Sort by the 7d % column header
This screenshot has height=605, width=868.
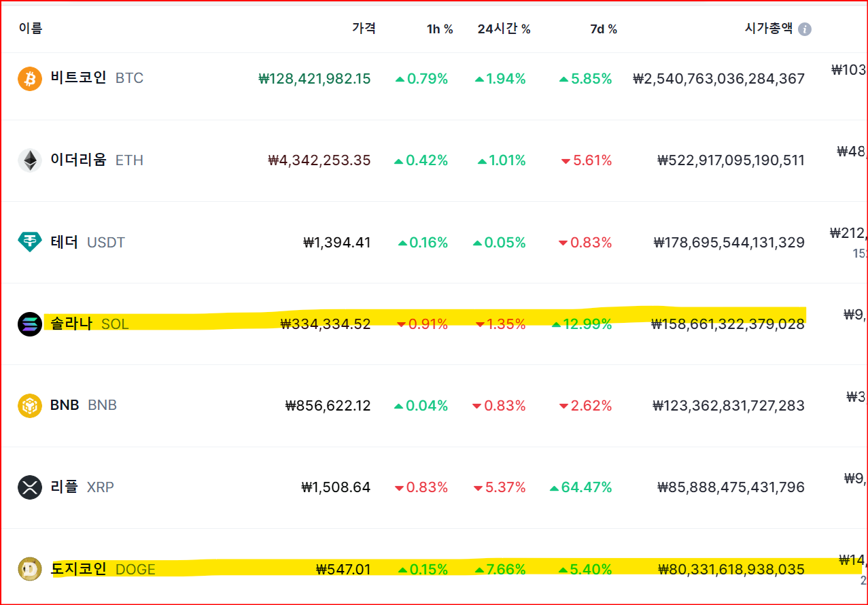coord(604,29)
